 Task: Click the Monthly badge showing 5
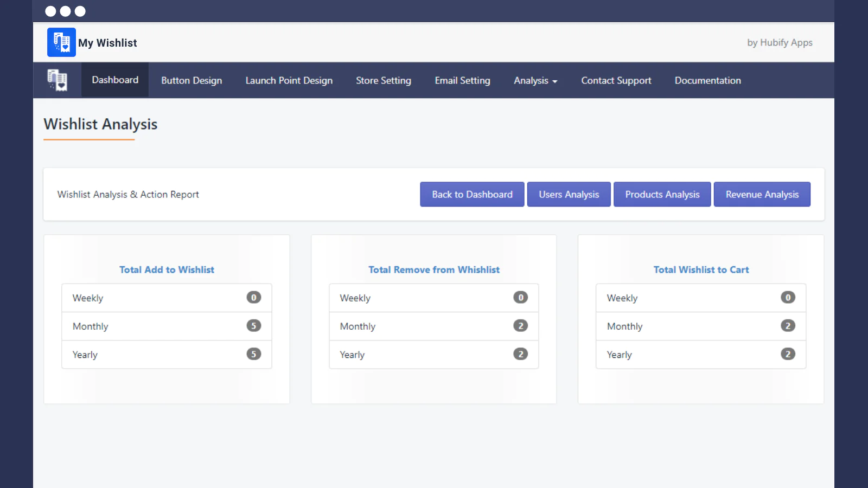pos(253,326)
